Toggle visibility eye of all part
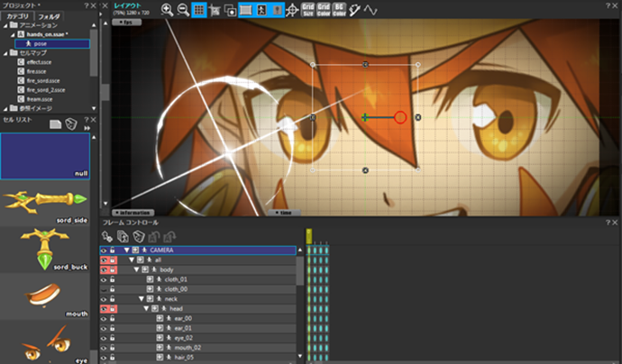622x364 pixels. pos(104,260)
